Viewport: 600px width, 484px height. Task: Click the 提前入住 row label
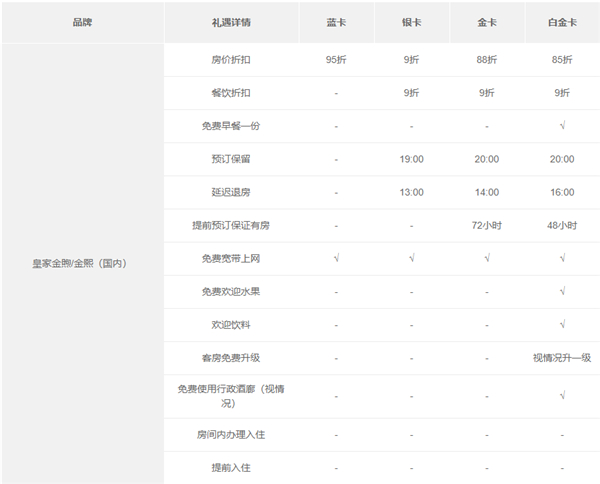[231, 468]
